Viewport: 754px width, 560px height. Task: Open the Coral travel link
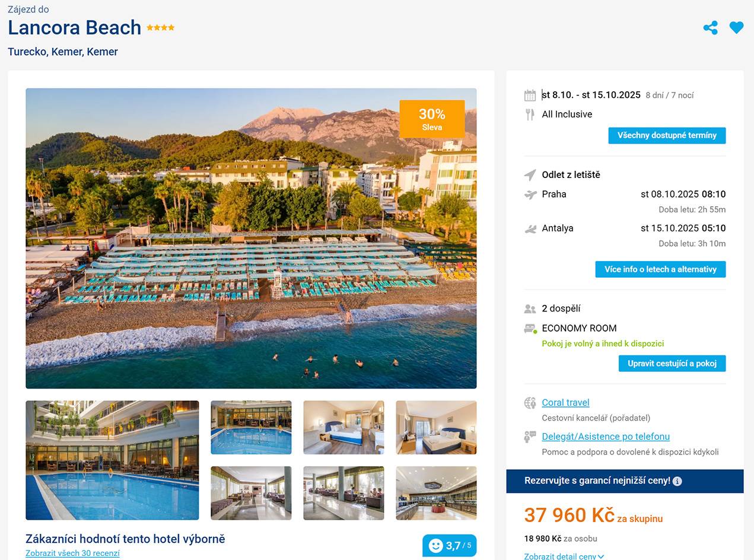(565, 402)
